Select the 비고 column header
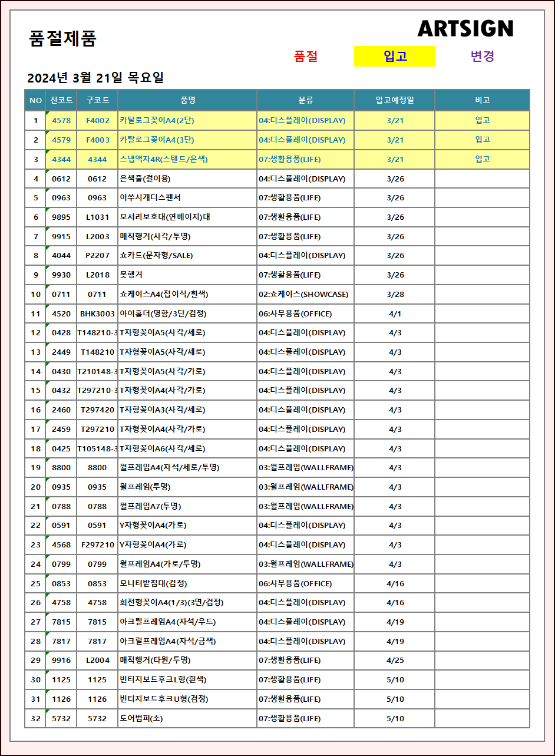 pos(482,100)
